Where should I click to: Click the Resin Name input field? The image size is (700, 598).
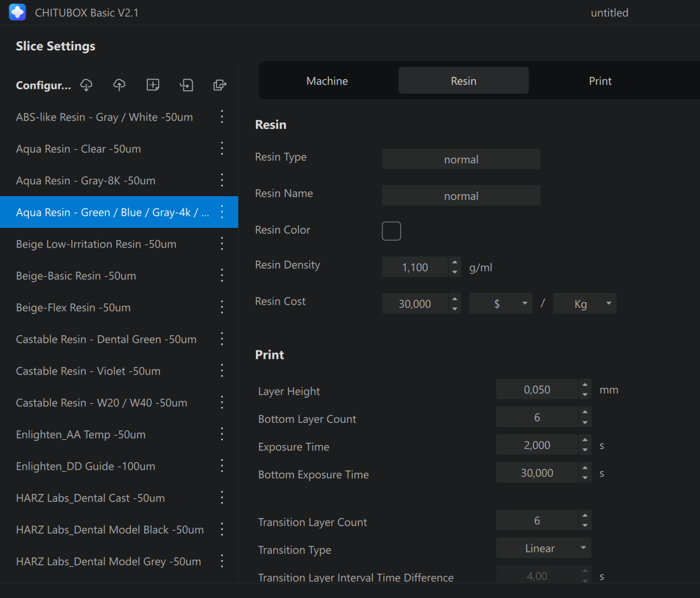pos(461,196)
